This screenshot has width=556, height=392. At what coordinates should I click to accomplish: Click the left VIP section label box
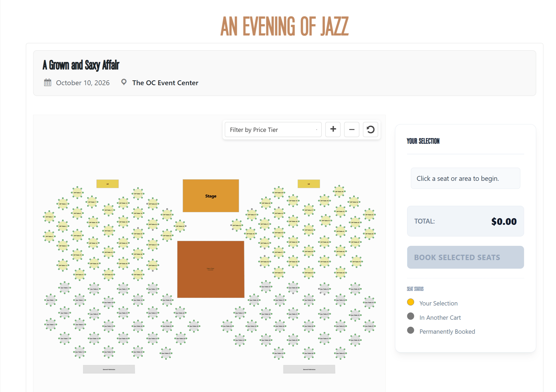[107, 184]
